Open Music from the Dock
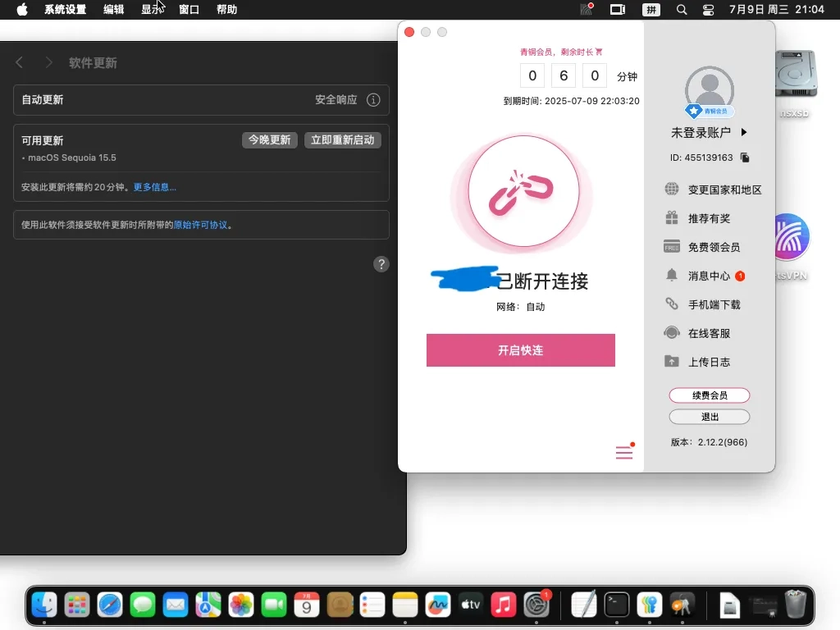This screenshot has width=840, height=630. tap(504, 605)
